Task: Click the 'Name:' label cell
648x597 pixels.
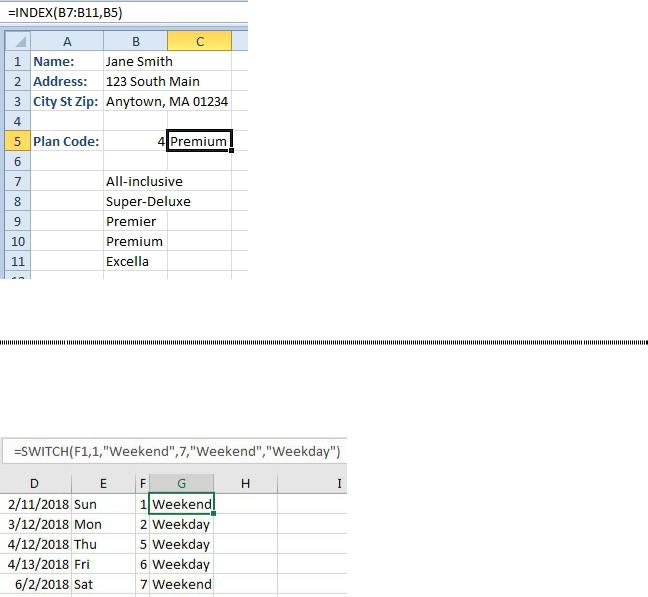Action: pyautogui.click(x=67, y=61)
